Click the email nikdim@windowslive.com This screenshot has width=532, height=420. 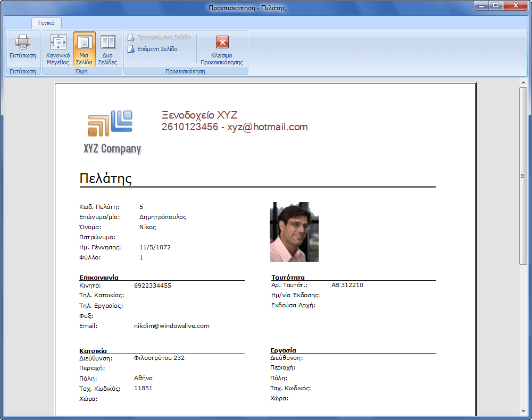[x=171, y=326]
